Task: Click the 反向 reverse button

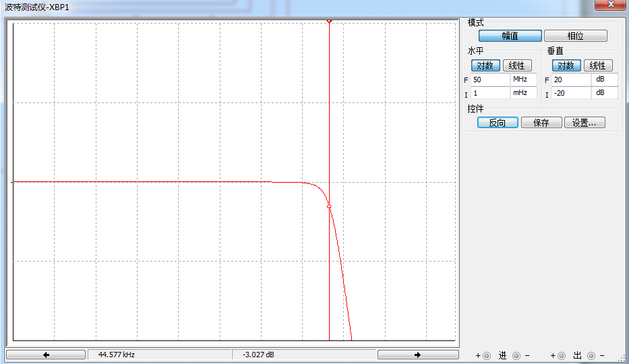Action: (498, 123)
